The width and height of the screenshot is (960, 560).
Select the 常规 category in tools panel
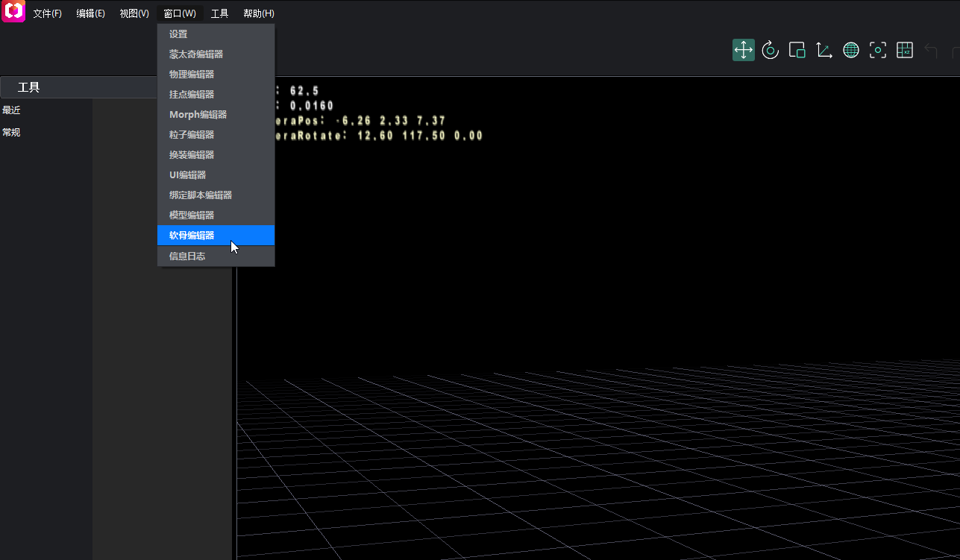click(x=11, y=133)
